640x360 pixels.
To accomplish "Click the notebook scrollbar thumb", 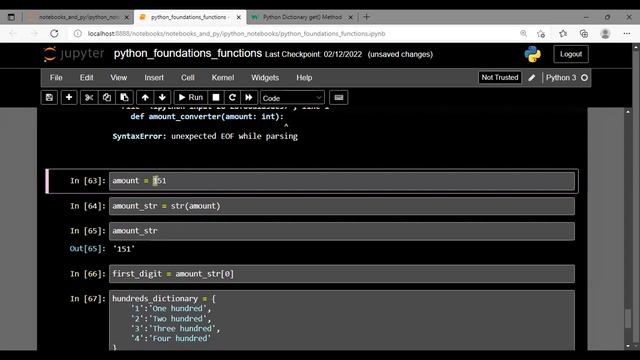I will 628,318.
